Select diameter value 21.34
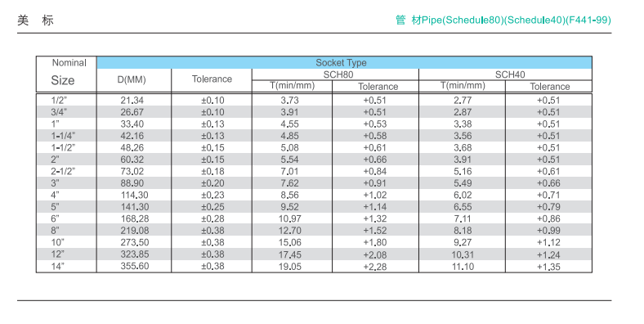The height and width of the screenshot is (324, 644). click(132, 100)
